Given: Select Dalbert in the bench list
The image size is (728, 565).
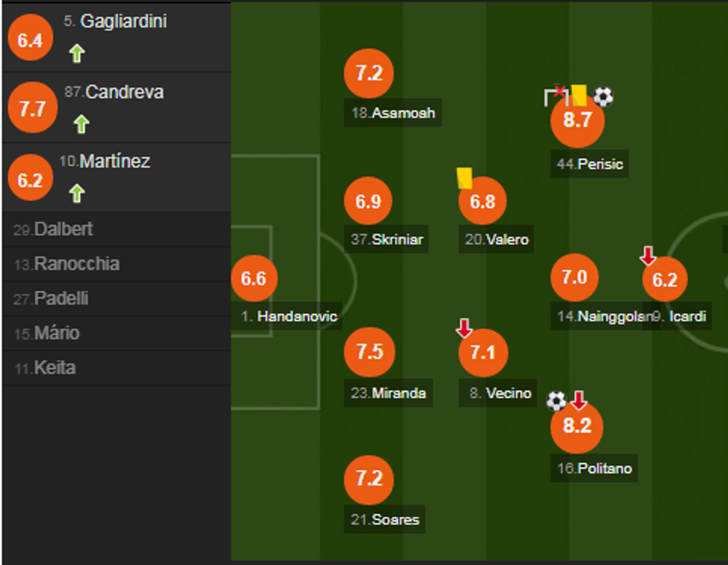Looking at the screenshot, I should [63, 229].
